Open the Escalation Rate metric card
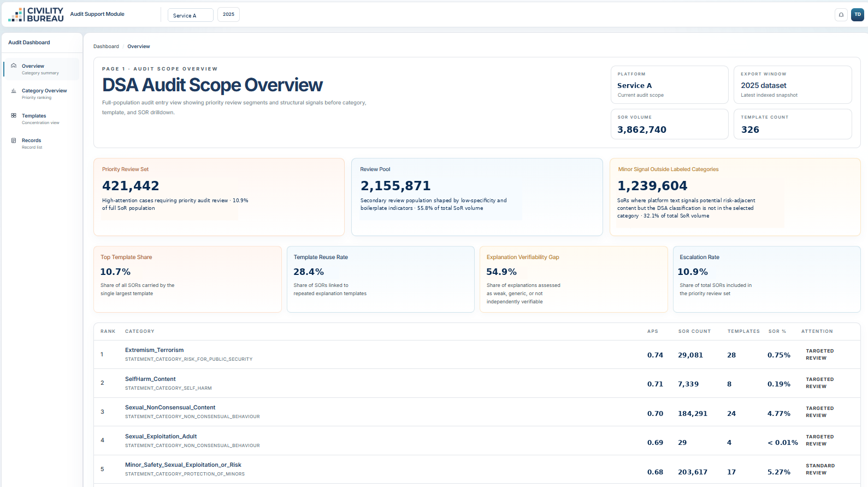Viewport: 868px width, 487px height. 767,279
